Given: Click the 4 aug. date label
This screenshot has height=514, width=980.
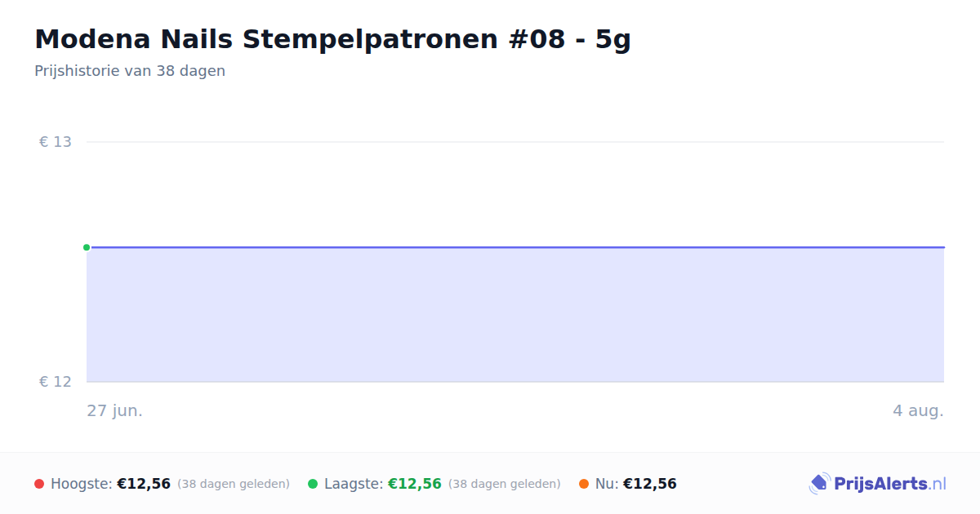Looking at the screenshot, I should (x=918, y=410).
